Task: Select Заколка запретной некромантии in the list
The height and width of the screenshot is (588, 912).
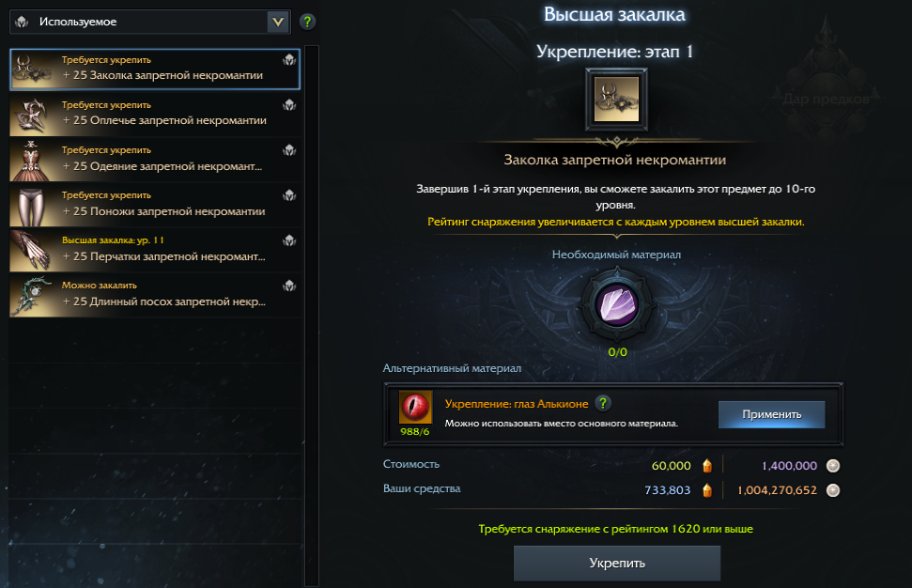Action: 155,69
